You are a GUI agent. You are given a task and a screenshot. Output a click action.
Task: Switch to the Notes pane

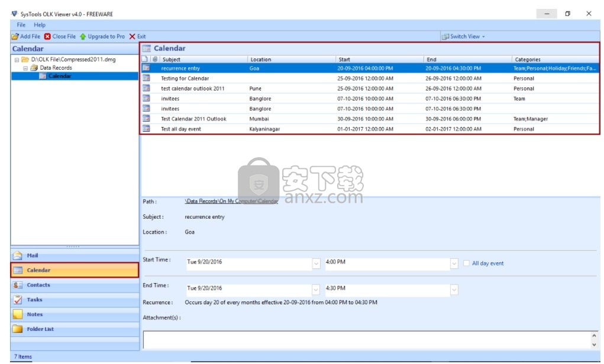(75, 314)
